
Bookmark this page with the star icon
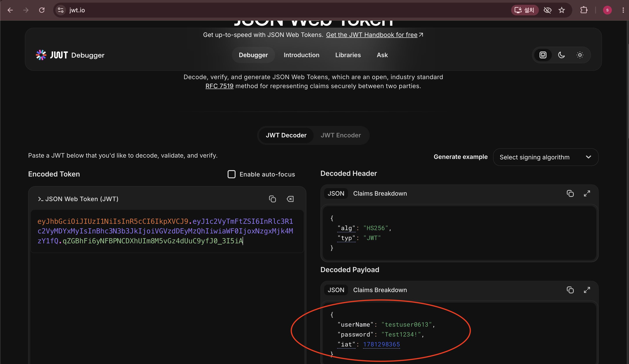click(x=562, y=10)
